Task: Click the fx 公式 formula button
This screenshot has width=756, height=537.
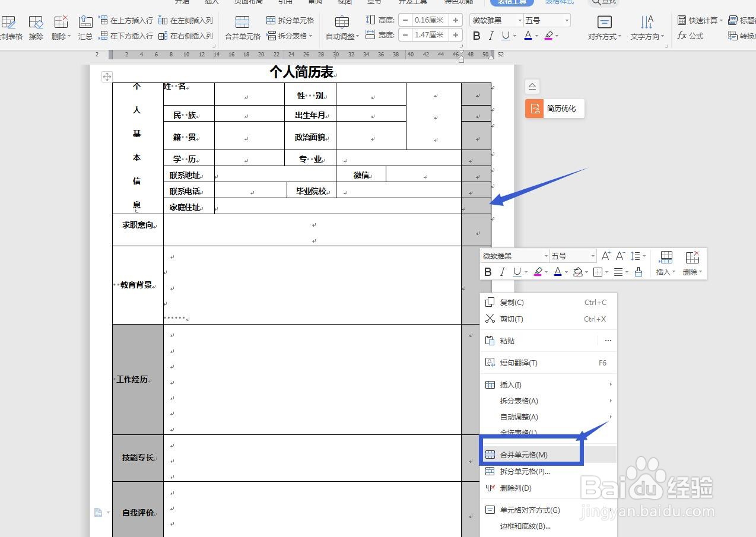Action: 690,36
